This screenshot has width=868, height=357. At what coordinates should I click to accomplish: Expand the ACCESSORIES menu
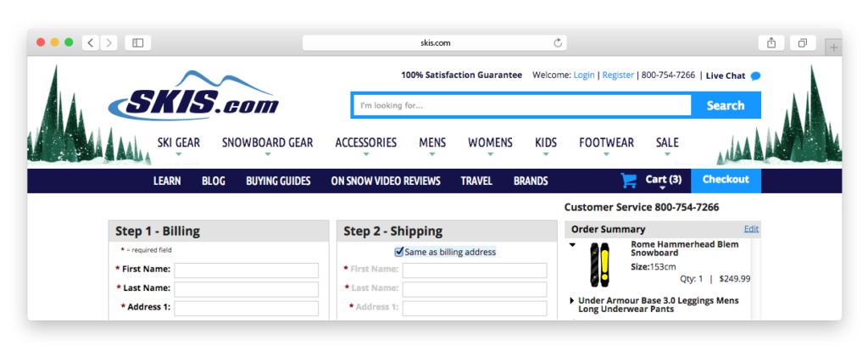pyautogui.click(x=366, y=142)
